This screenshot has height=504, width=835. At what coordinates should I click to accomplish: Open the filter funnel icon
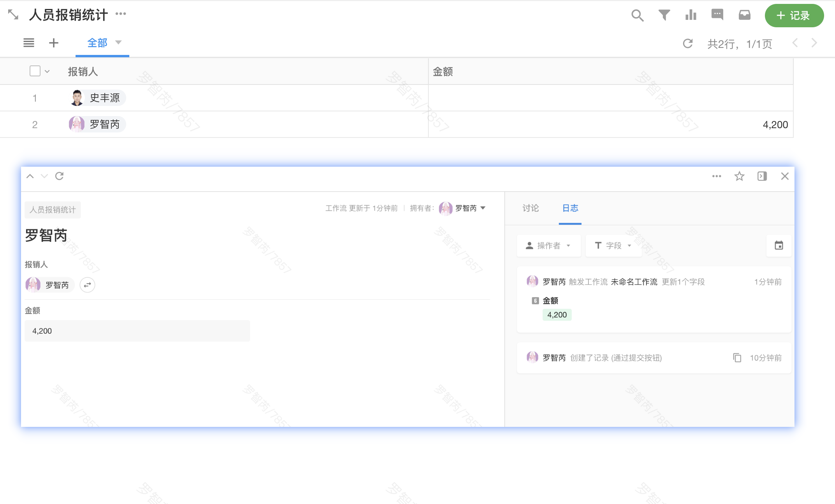(x=664, y=15)
